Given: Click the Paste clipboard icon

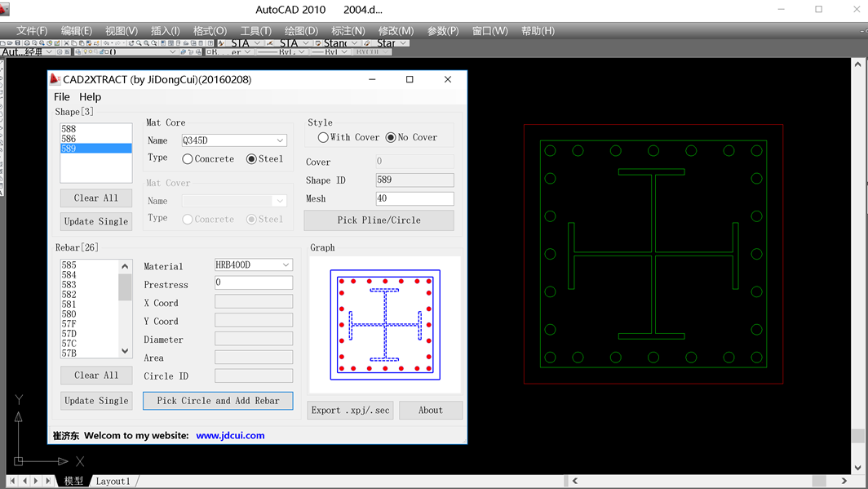Looking at the screenshot, I should [82, 43].
